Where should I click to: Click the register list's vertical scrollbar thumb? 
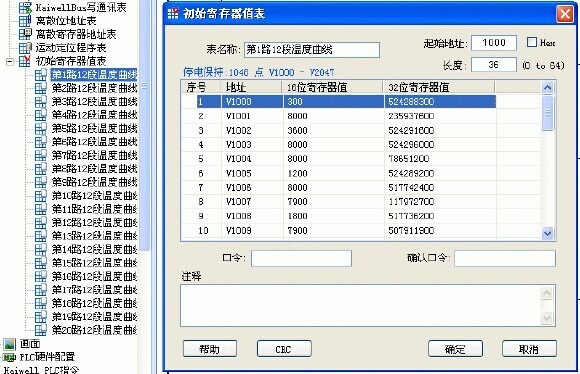click(547, 113)
